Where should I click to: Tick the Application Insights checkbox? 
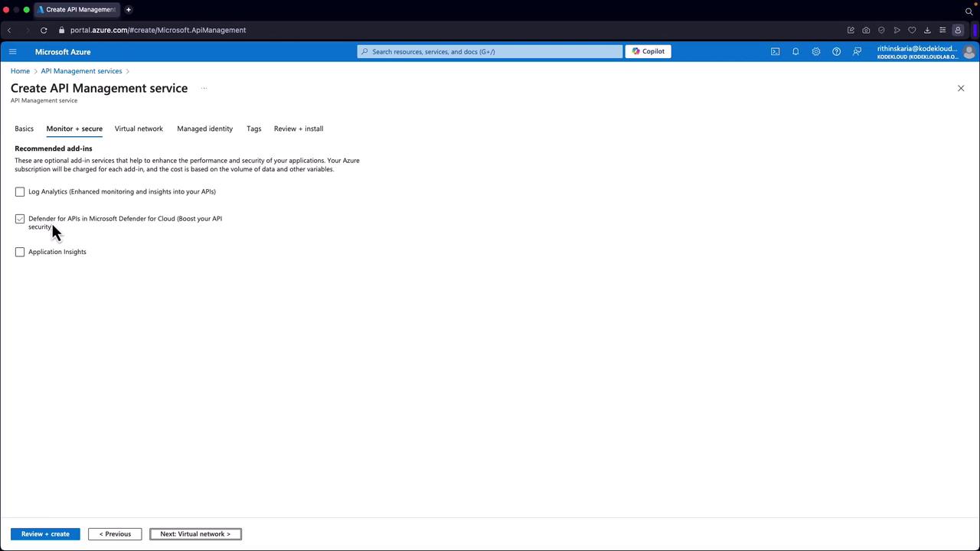(x=20, y=252)
